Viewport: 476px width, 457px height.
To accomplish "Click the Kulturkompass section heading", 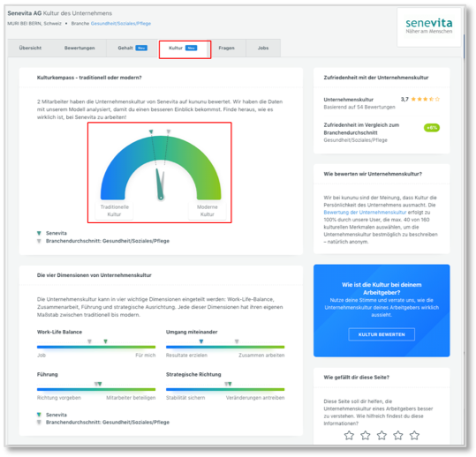I will click(x=89, y=78).
